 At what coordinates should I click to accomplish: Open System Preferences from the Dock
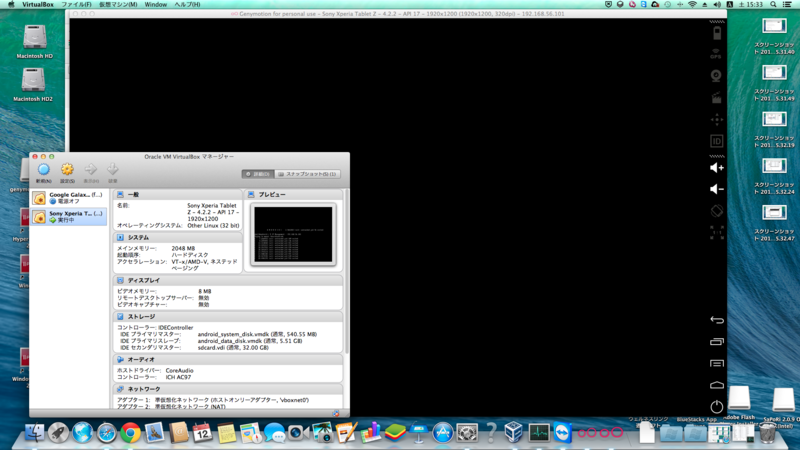467,433
